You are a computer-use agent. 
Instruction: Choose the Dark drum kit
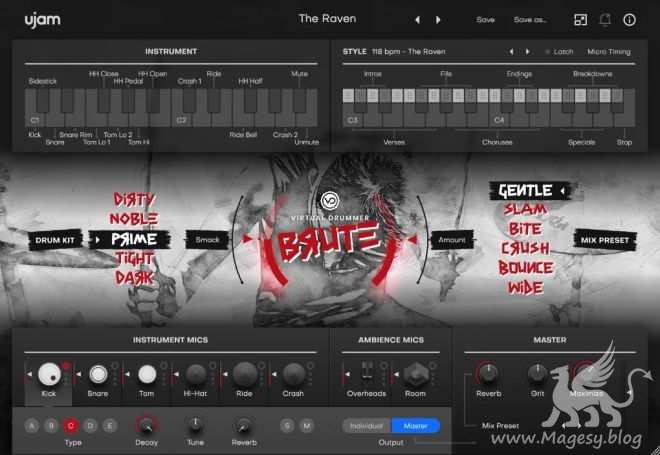(134, 278)
